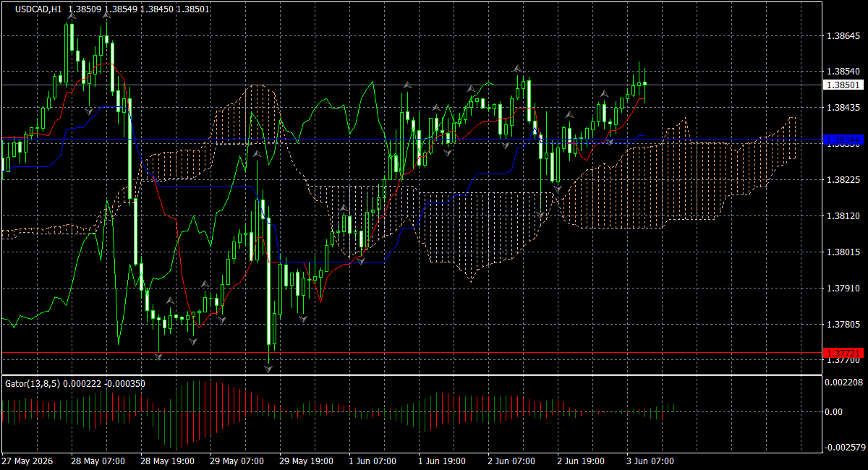Screen dimensions: 868x470
Task: Click the 2 Jun 19:00 time label
Action: point(581,461)
